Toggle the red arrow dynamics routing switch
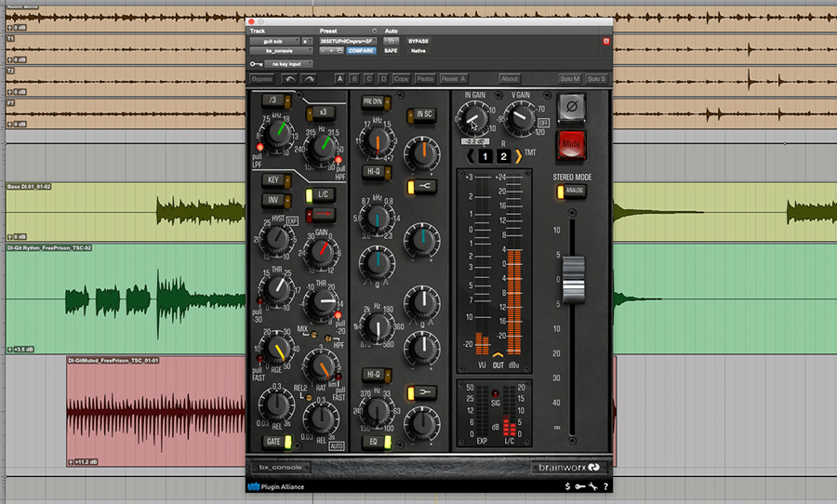 pyautogui.click(x=320, y=215)
